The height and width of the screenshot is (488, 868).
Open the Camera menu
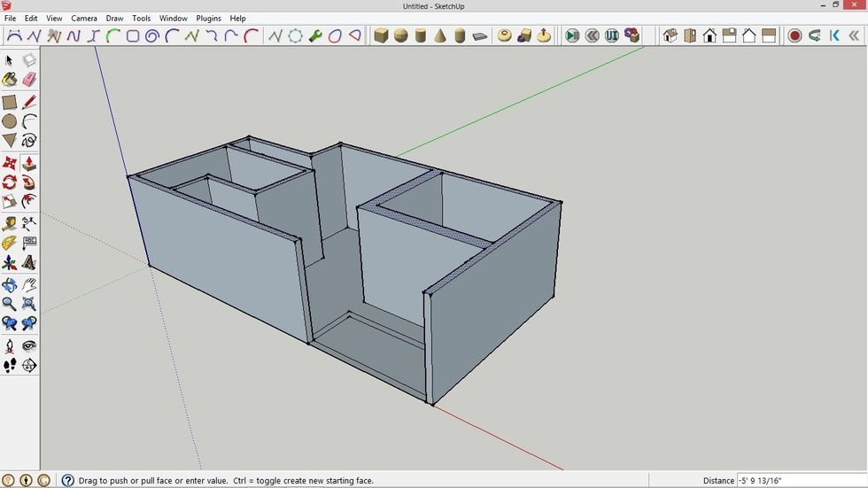point(84,18)
